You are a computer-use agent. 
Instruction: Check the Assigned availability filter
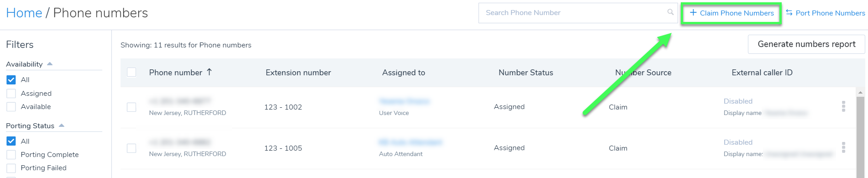[11, 94]
